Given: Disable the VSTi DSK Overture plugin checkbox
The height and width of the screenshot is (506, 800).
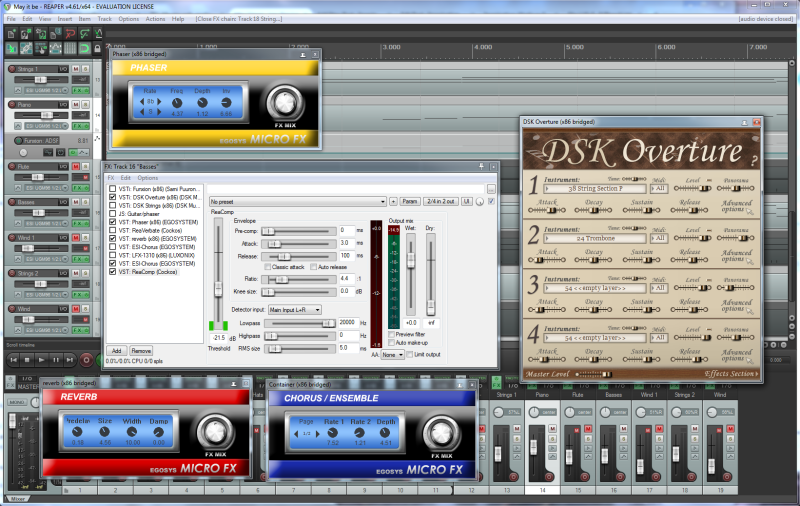Looking at the screenshot, I should point(112,197).
